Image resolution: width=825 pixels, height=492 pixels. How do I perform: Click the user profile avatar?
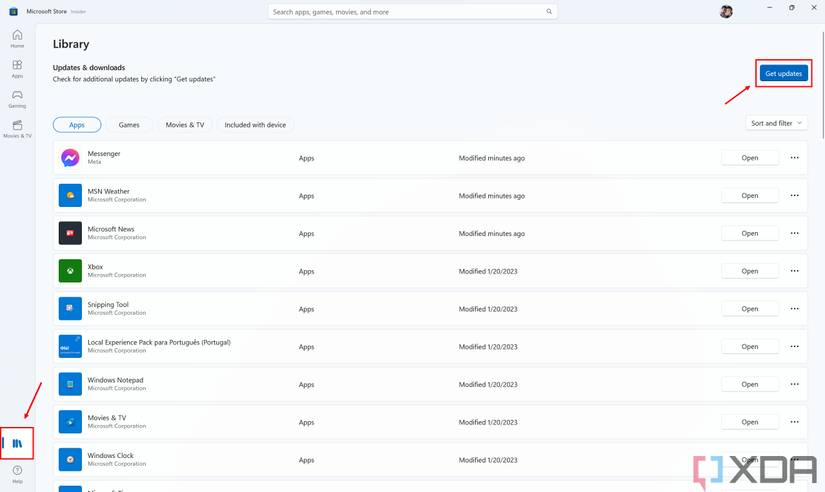(x=726, y=12)
